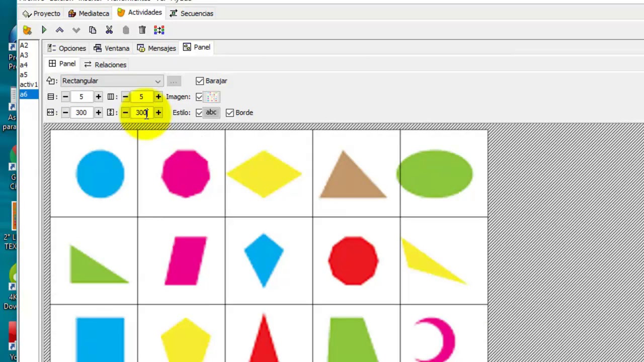Decrease the panel width value
The image size is (644, 362).
tap(65, 113)
